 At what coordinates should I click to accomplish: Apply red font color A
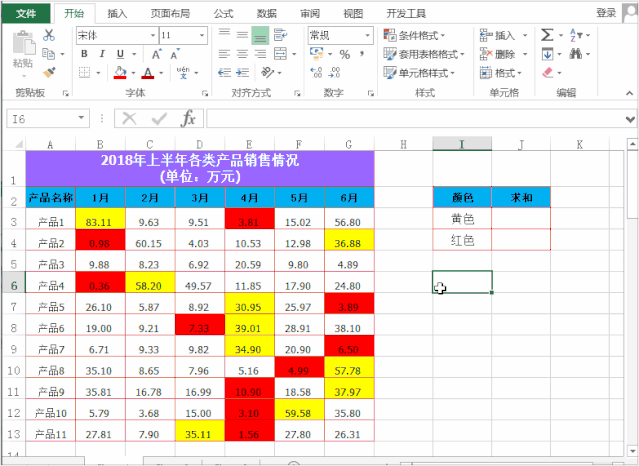tap(148, 73)
